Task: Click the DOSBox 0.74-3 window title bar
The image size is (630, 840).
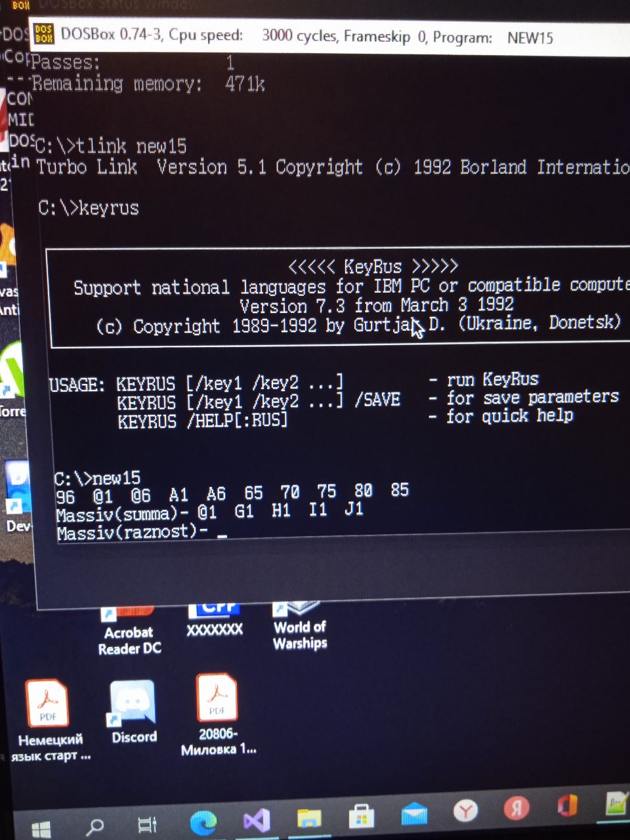Action: tap(328, 35)
